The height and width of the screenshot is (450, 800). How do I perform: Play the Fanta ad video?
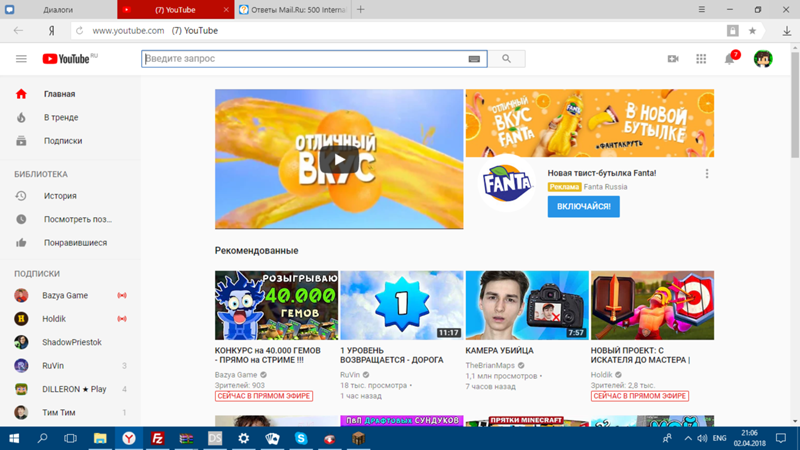tap(339, 160)
